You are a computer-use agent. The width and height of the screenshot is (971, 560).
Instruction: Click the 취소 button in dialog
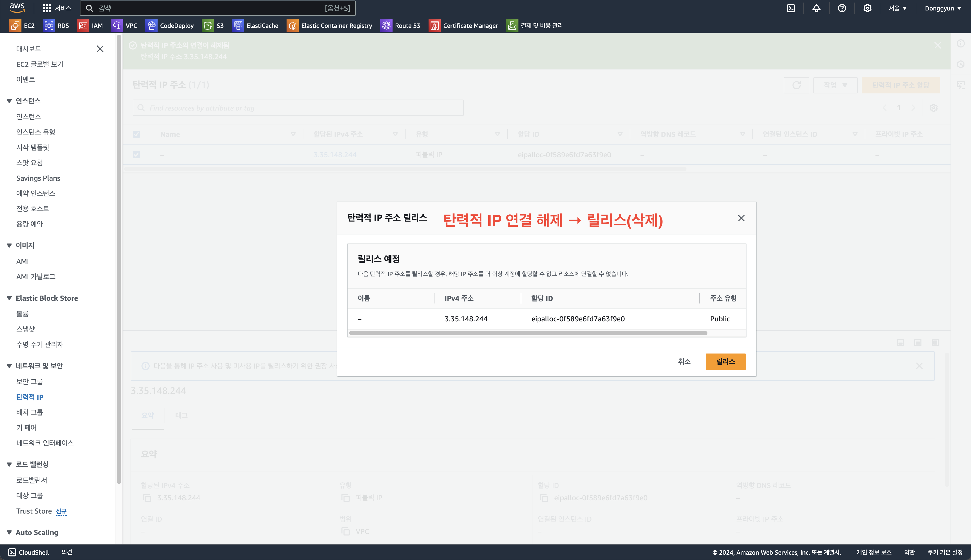[684, 361]
